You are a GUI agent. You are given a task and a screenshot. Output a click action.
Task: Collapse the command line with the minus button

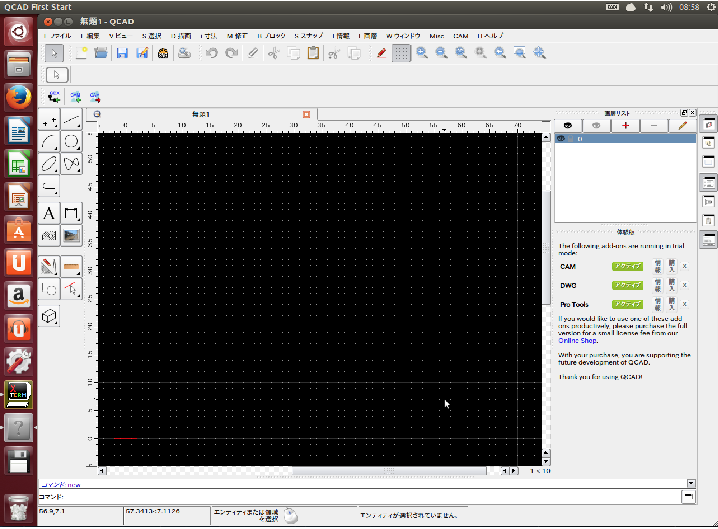tap(688, 496)
